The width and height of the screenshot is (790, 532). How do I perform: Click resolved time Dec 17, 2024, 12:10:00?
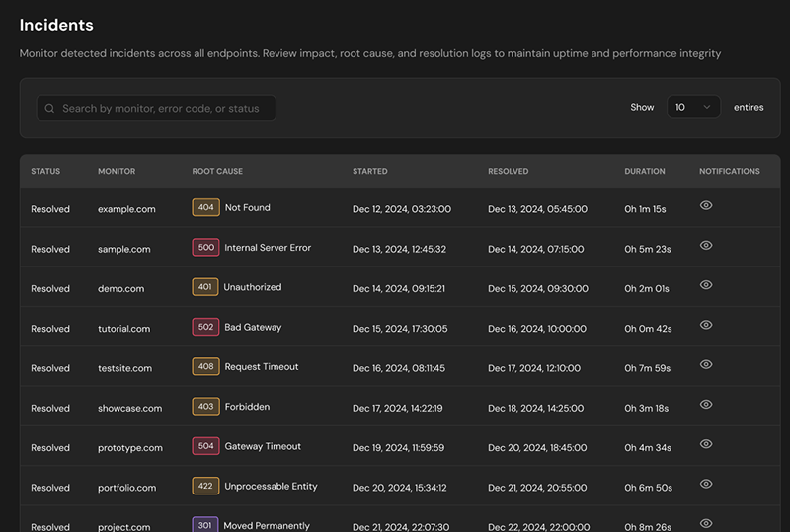point(534,368)
